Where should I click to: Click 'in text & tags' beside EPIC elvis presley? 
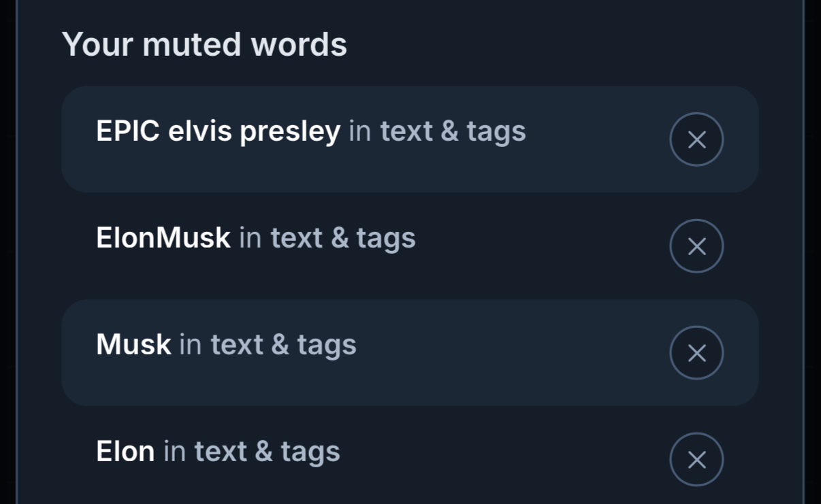(437, 131)
